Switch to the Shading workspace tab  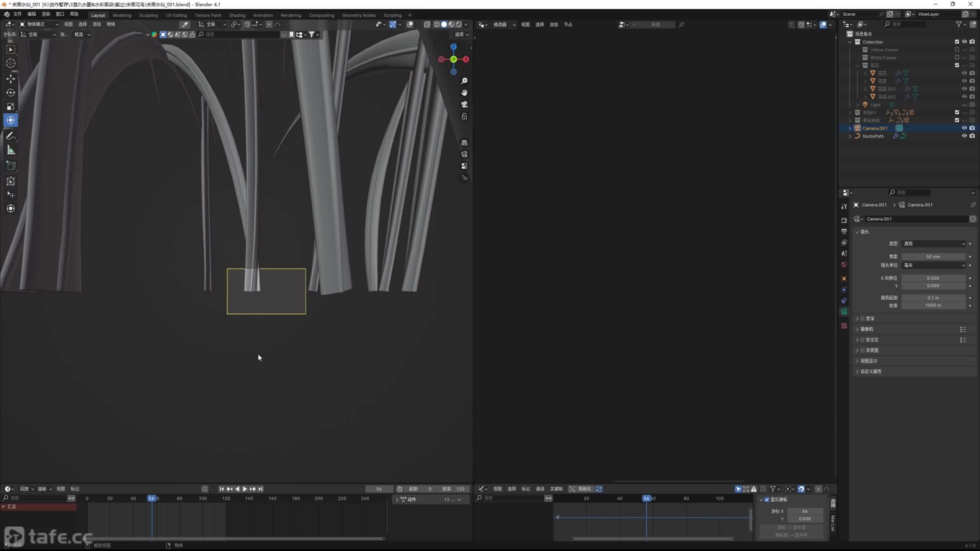click(237, 15)
